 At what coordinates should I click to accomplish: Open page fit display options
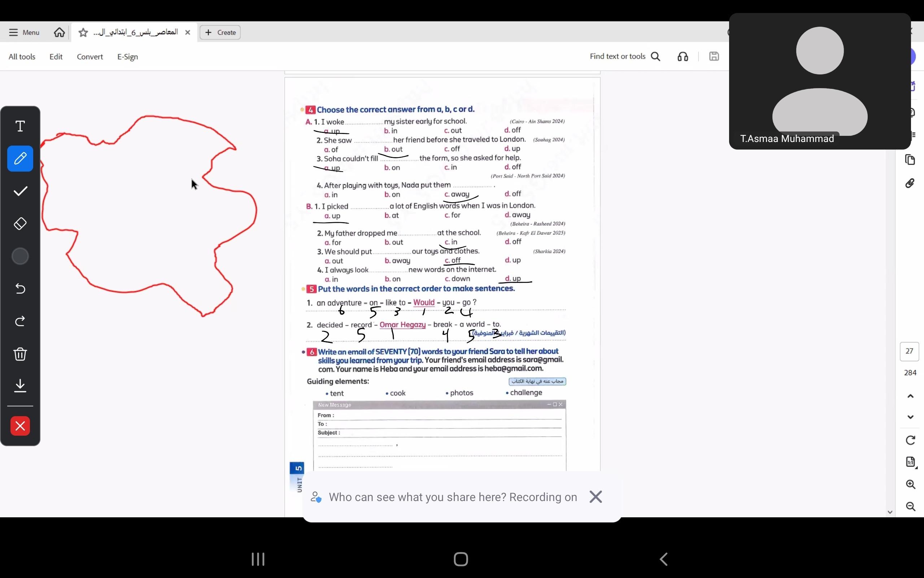pyautogui.click(x=911, y=462)
